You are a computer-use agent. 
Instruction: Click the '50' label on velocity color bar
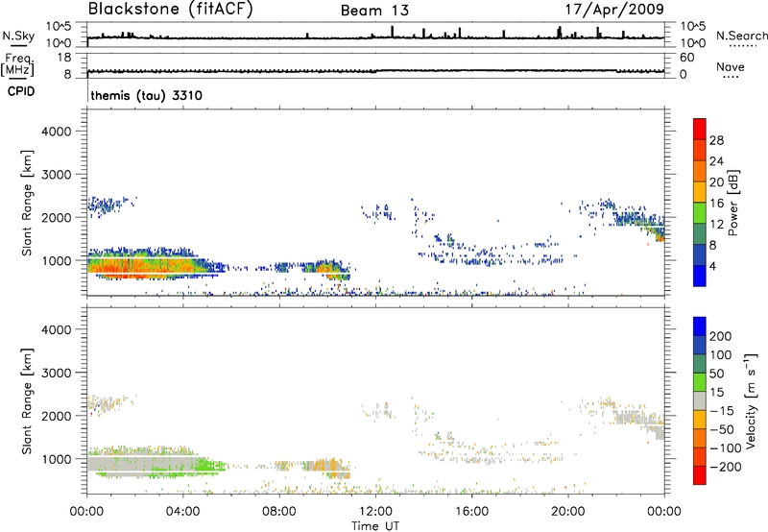click(716, 374)
